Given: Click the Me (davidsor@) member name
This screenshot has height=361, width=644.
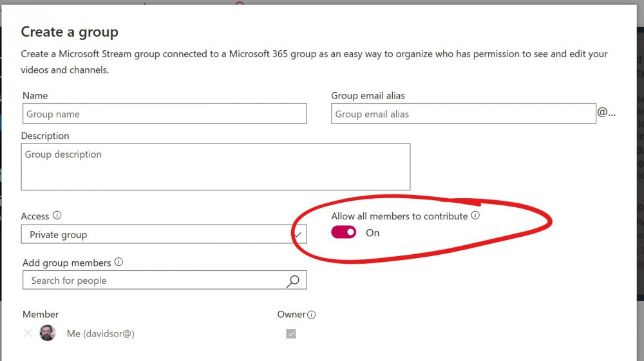Looking at the screenshot, I should 100,333.
